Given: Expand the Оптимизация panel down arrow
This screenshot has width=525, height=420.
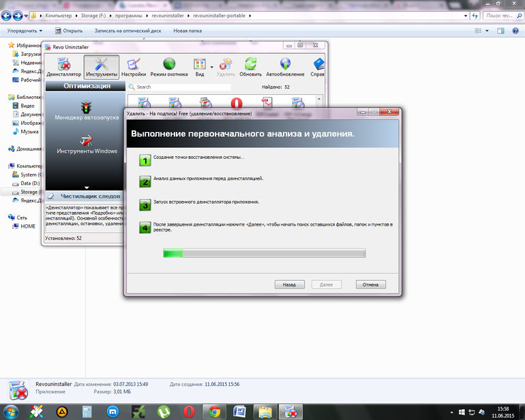Looking at the screenshot, I should [87, 188].
